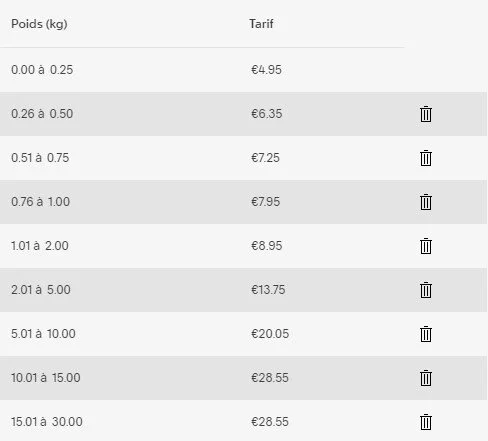
Task: Click the €4.95 rate value
Action: point(266,70)
